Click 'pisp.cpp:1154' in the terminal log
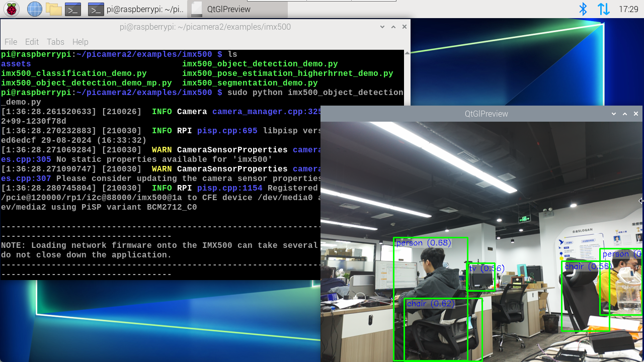 230,188
